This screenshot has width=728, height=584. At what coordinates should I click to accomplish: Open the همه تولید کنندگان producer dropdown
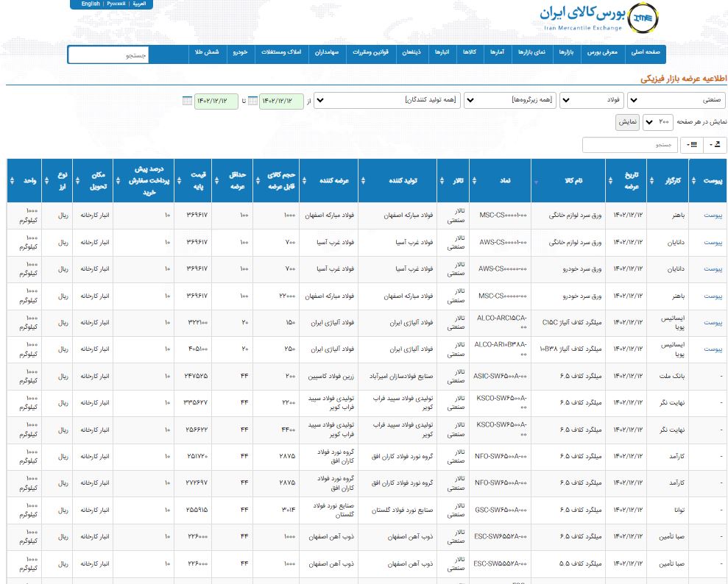387,100
